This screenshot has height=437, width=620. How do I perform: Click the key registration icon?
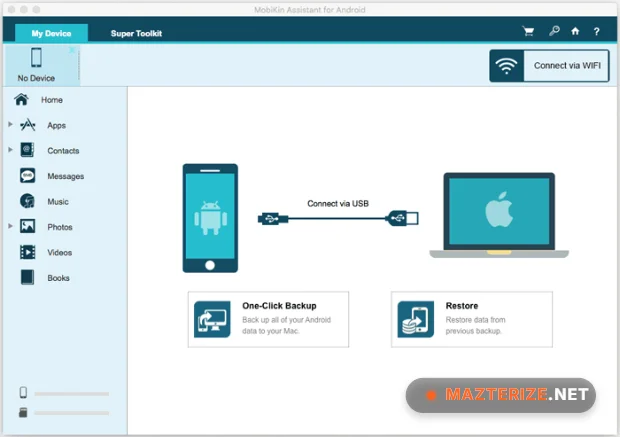click(x=554, y=31)
